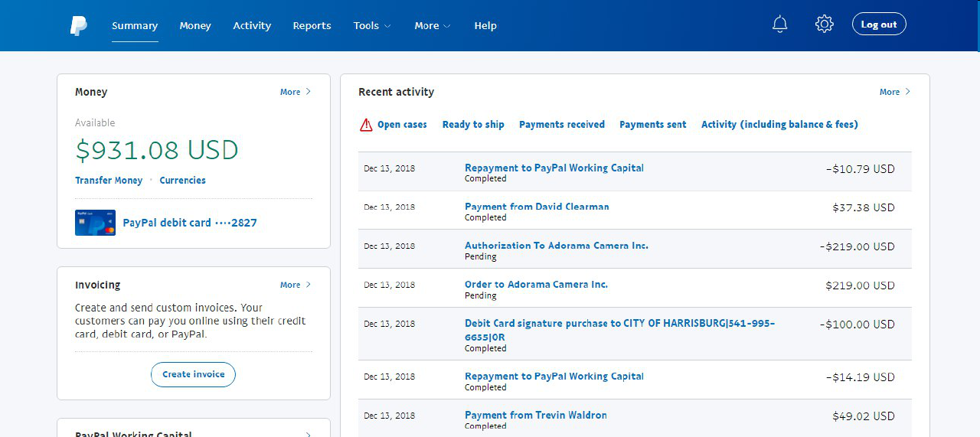The height and width of the screenshot is (437, 980).
Task: Click the Completed status under David Clearman payment
Action: (485, 217)
